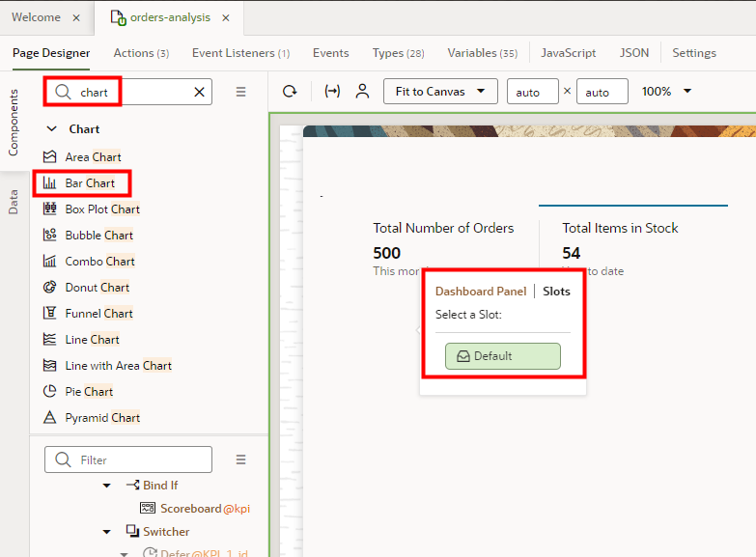Select the Components side tab
Screen dimensions: 756x557
(13, 122)
